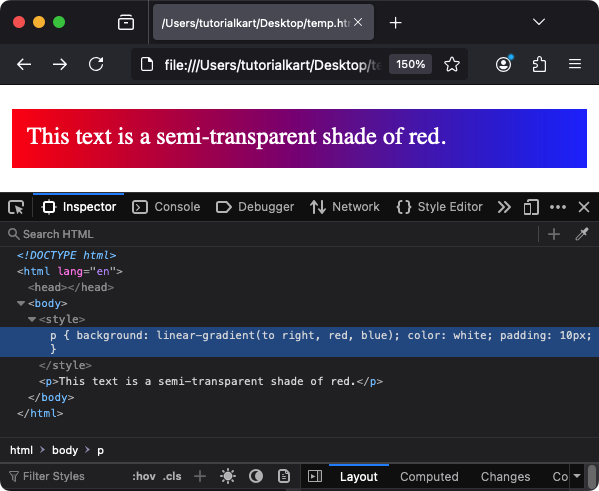Go forward with the forward arrow
This screenshot has height=491, width=599.
tap(60, 64)
